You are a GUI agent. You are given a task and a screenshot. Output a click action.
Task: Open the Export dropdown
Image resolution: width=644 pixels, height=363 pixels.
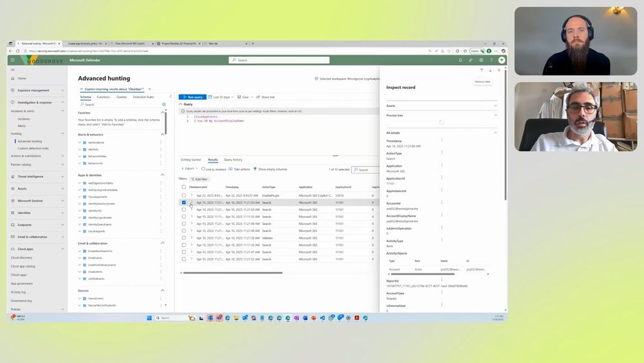(190, 169)
